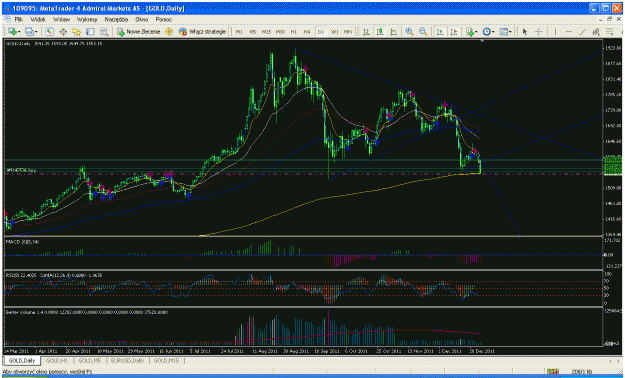This screenshot has width=625, height=378.
Task: Expand the New Chart dropdown arrow
Action: pyautogui.click(x=19, y=32)
